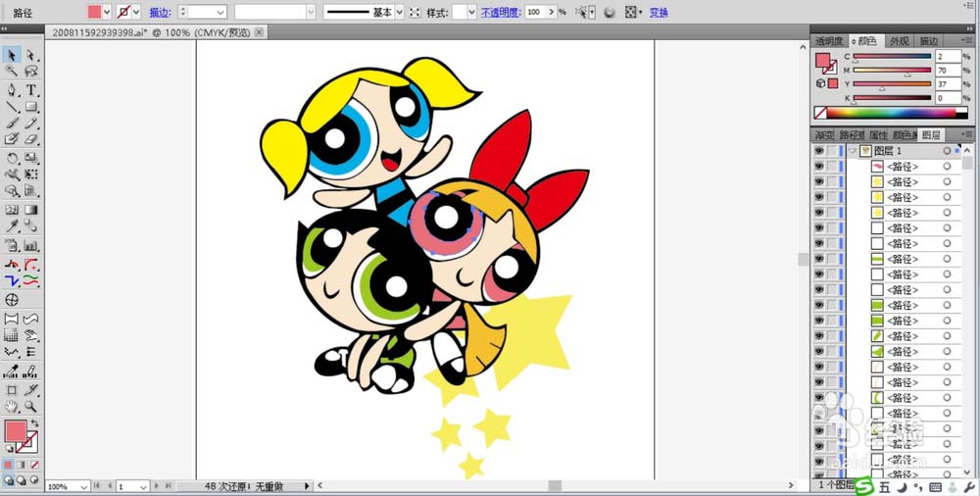Open the 样式 graphic style dropdown

(x=472, y=12)
